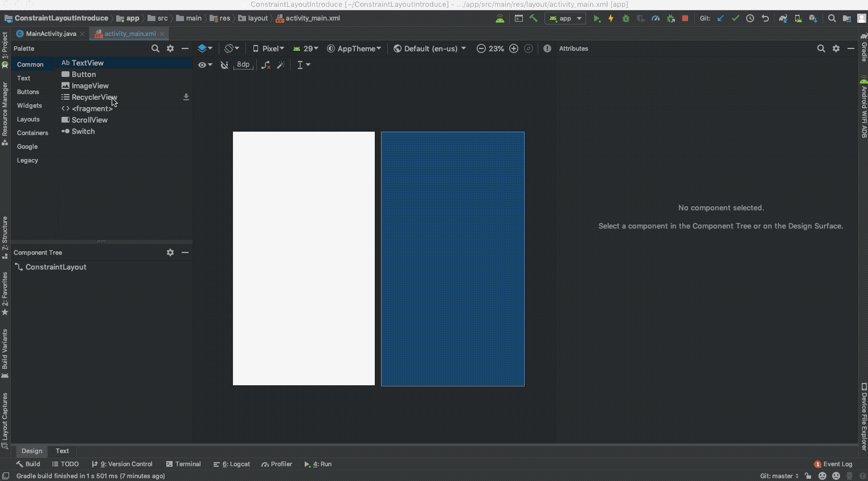Open Component Tree settings gear
The width and height of the screenshot is (868, 481).
170,252
